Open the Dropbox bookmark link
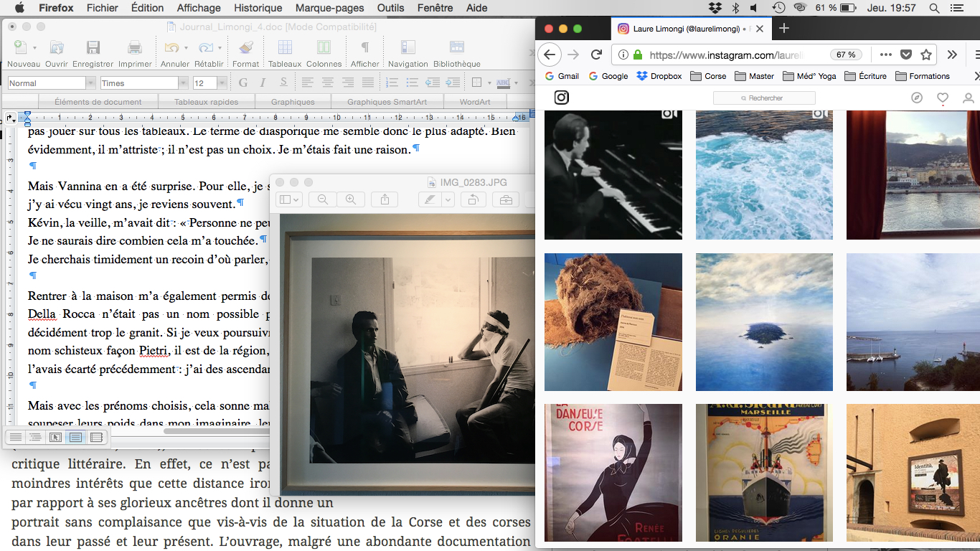The image size is (980, 551). coord(659,76)
